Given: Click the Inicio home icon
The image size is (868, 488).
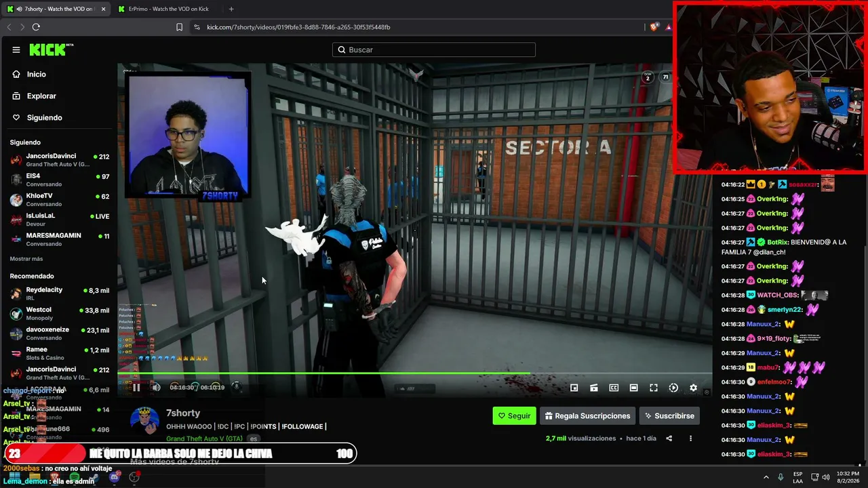Looking at the screenshot, I should click(x=16, y=75).
